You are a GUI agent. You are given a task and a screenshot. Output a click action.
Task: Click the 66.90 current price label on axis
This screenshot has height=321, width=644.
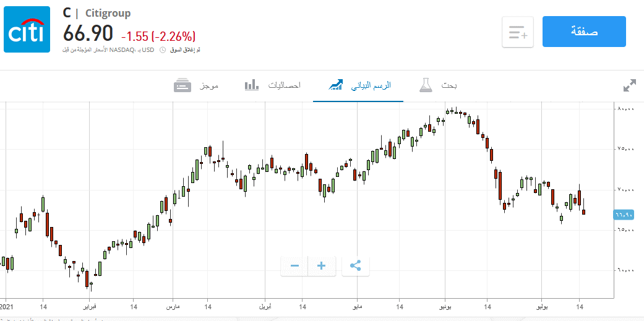pos(624,214)
